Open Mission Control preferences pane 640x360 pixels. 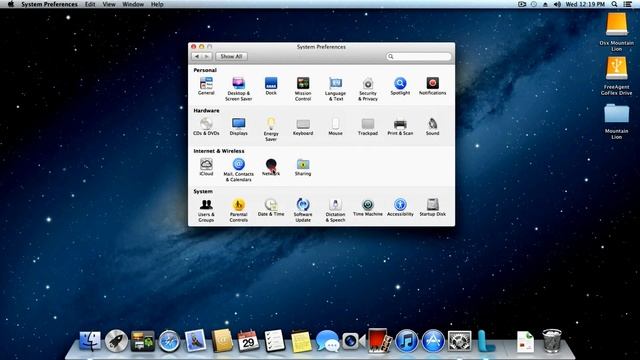(303, 89)
